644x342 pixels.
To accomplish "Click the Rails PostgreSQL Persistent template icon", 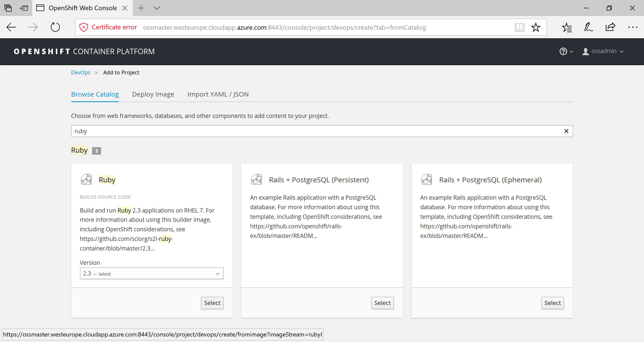I will 256,180.
